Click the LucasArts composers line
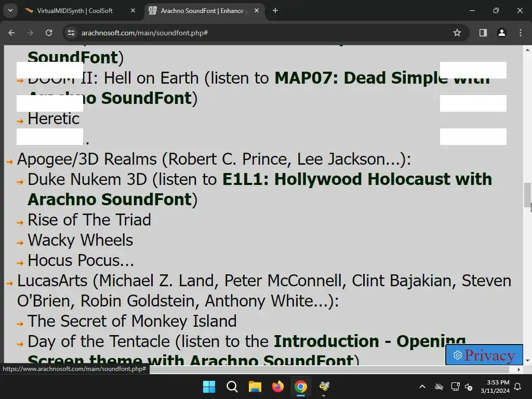Viewport: 532px width, 399px height. tap(264, 291)
